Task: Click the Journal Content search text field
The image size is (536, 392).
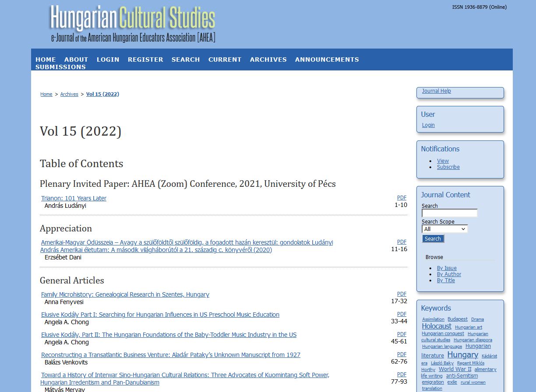Action: [x=449, y=213]
